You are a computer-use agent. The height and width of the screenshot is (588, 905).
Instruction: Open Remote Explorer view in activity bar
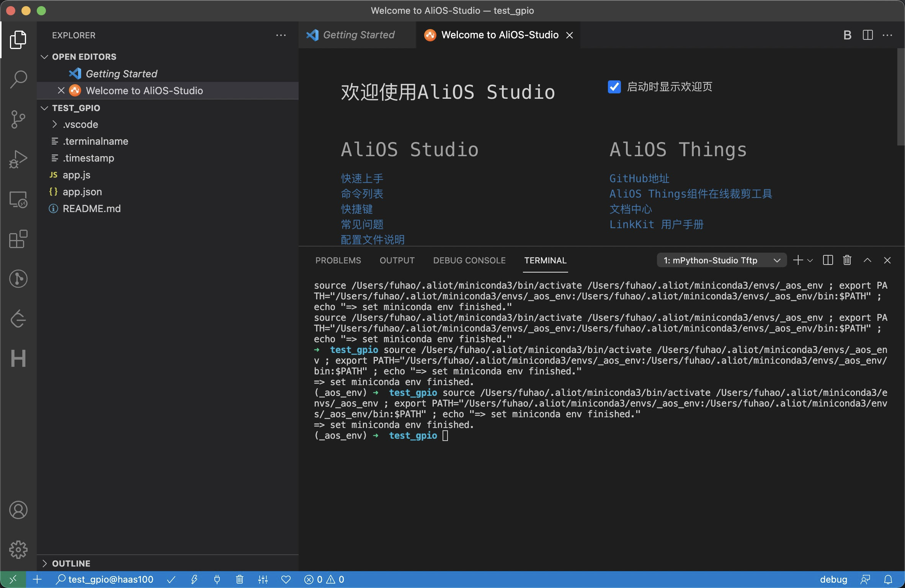18,199
